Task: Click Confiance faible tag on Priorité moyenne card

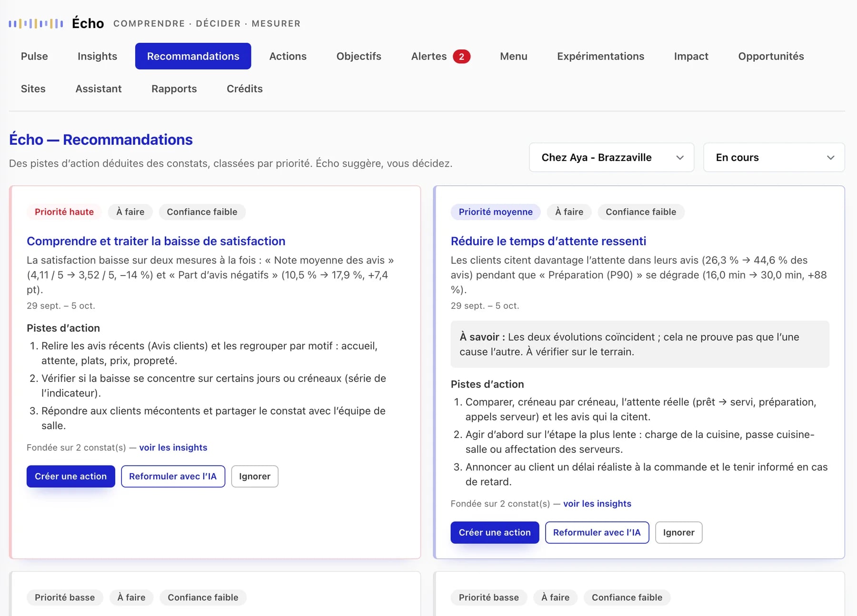Action: pyautogui.click(x=640, y=212)
